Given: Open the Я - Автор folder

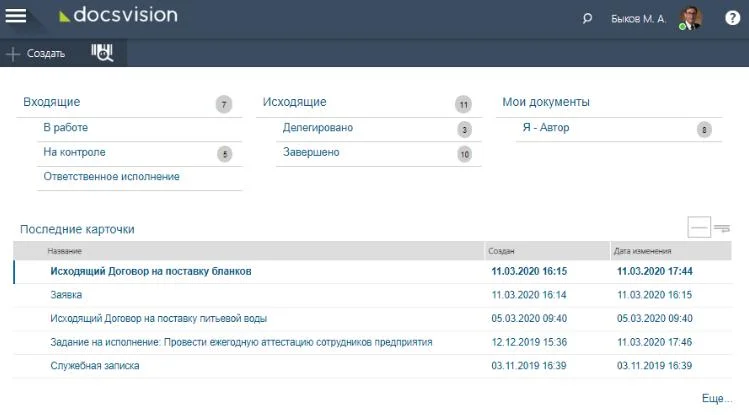Looking at the screenshot, I should (x=546, y=128).
